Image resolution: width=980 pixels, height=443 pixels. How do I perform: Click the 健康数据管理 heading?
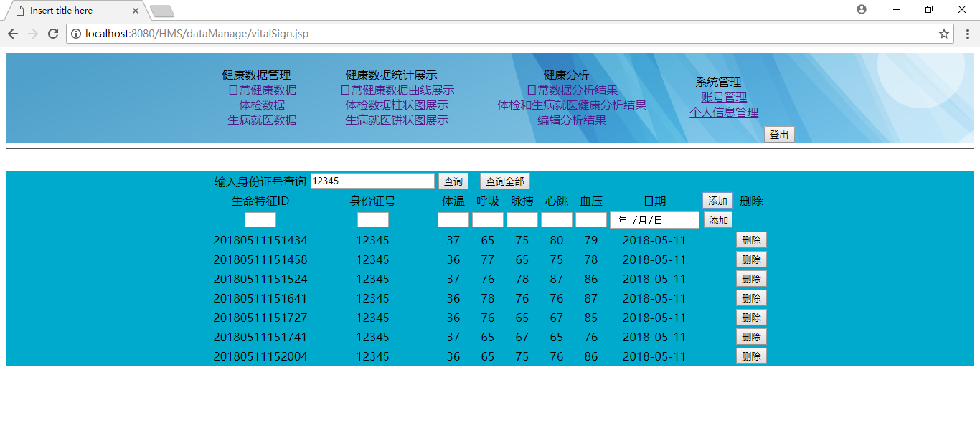[x=256, y=75]
